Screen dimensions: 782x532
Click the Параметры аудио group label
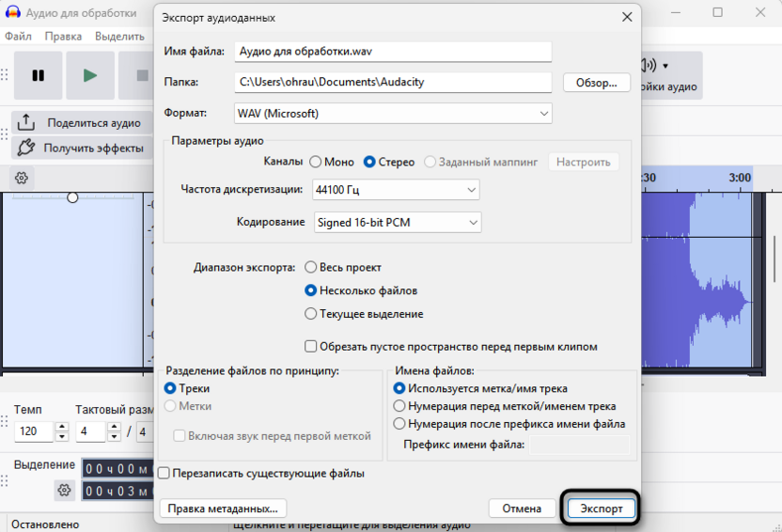pyautogui.click(x=217, y=141)
